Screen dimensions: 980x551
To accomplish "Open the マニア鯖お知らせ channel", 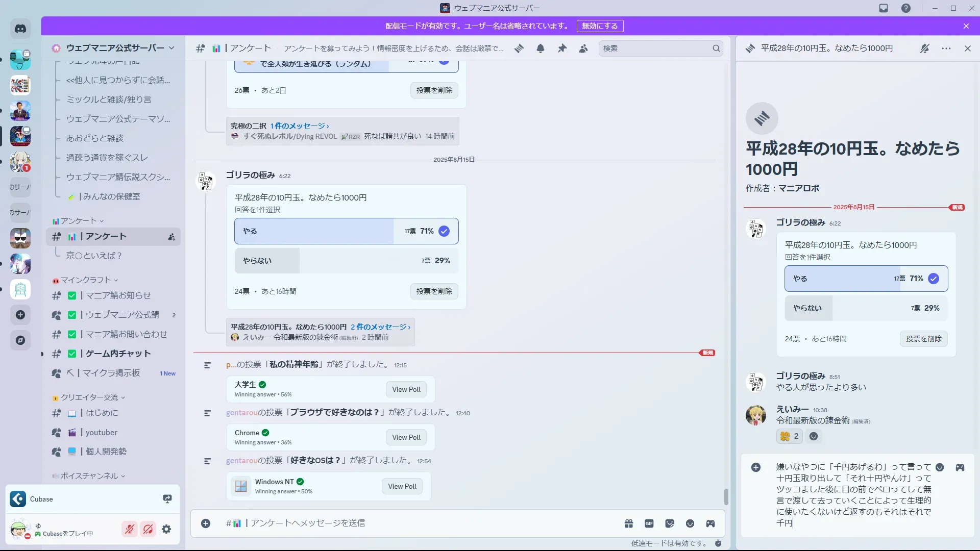I will [x=118, y=295].
